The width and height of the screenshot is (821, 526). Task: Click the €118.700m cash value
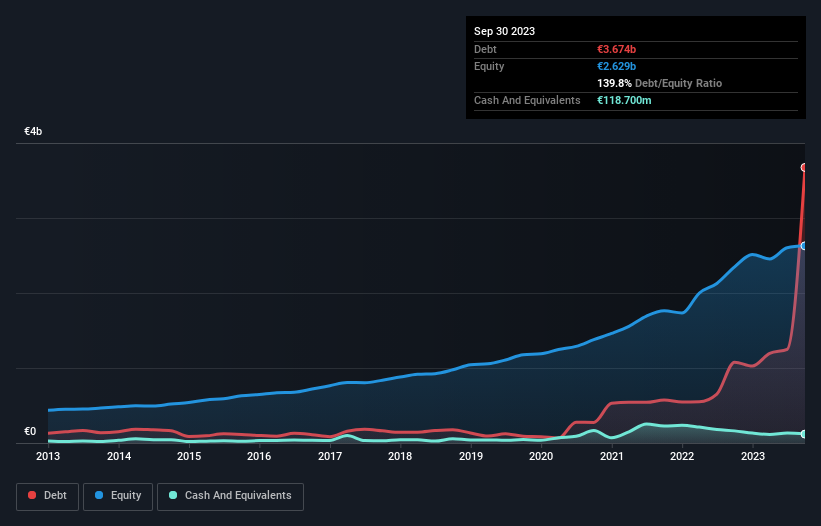click(x=624, y=100)
